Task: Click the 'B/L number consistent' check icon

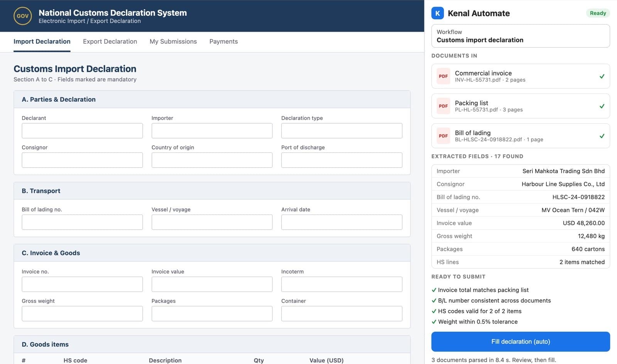Action: point(434,300)
